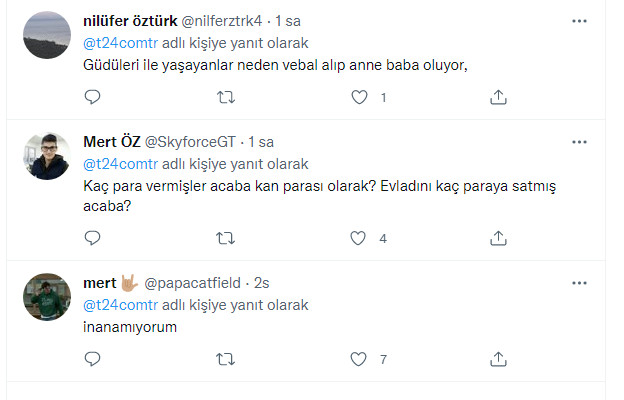The height and width of the screenshot is (400, 624).
Task: Reply to Mert ÖZ's tweet
Action: pyautogui.click(x=92, y=238)
